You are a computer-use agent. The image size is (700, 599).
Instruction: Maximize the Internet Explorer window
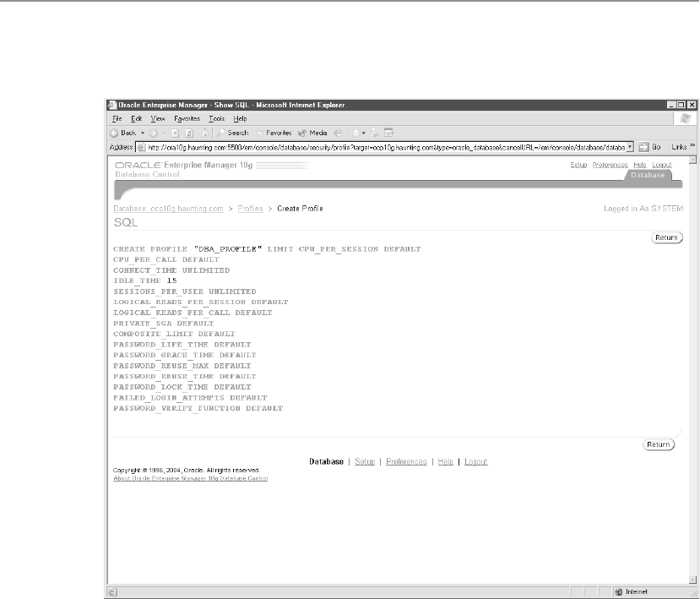(x=681, y=105)
